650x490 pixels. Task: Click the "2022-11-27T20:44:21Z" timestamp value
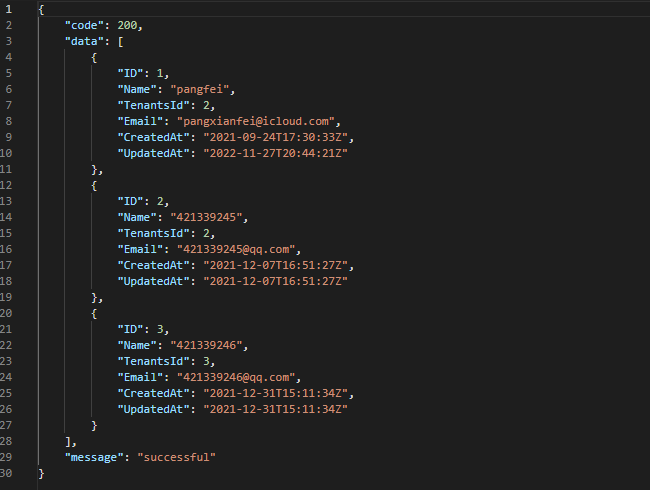point(275,153)
